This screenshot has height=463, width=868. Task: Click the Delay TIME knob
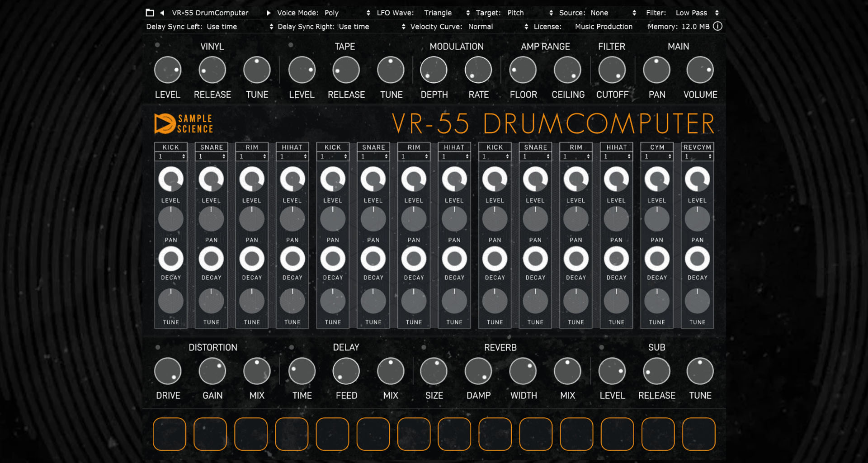click(x=302, y=371)
